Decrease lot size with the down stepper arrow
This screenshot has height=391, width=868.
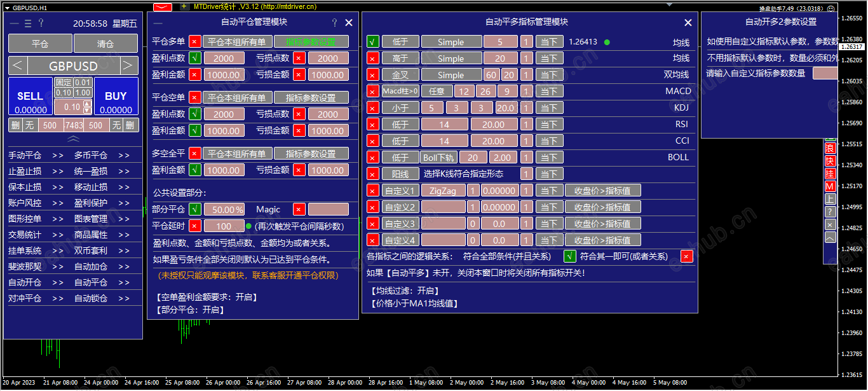tap(88, 111)
